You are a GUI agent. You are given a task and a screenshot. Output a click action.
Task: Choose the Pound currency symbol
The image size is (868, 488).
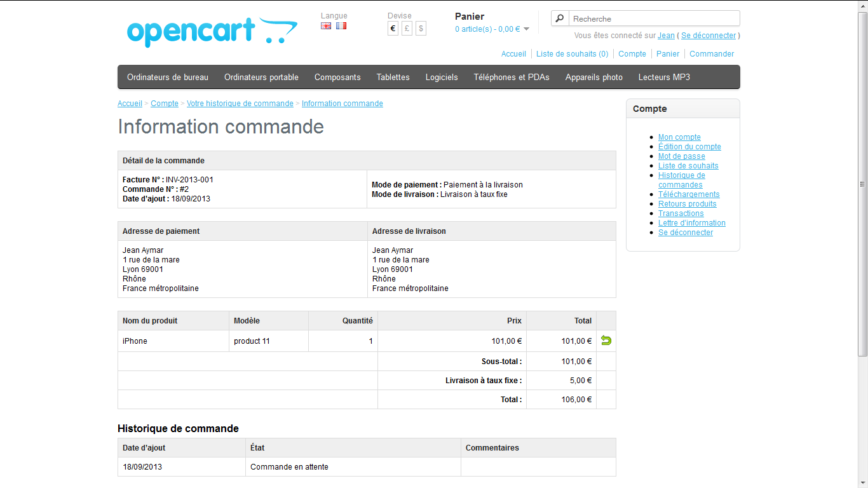(407, 29)
